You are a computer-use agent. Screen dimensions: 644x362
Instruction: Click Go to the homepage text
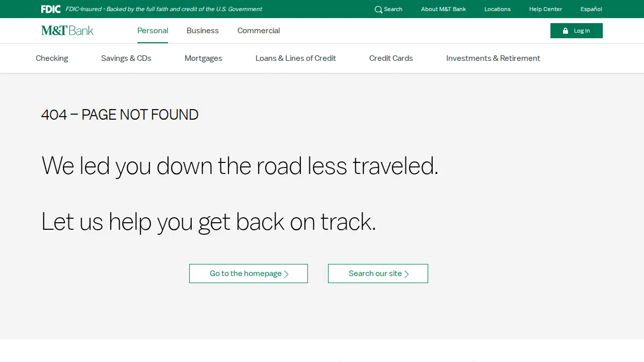coord(246,274)
